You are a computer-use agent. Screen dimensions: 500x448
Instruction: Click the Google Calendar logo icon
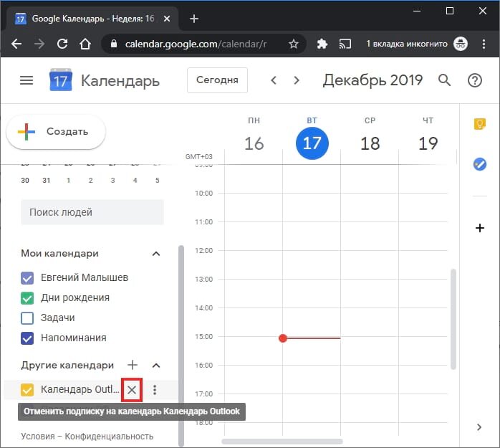coord(61,80)
